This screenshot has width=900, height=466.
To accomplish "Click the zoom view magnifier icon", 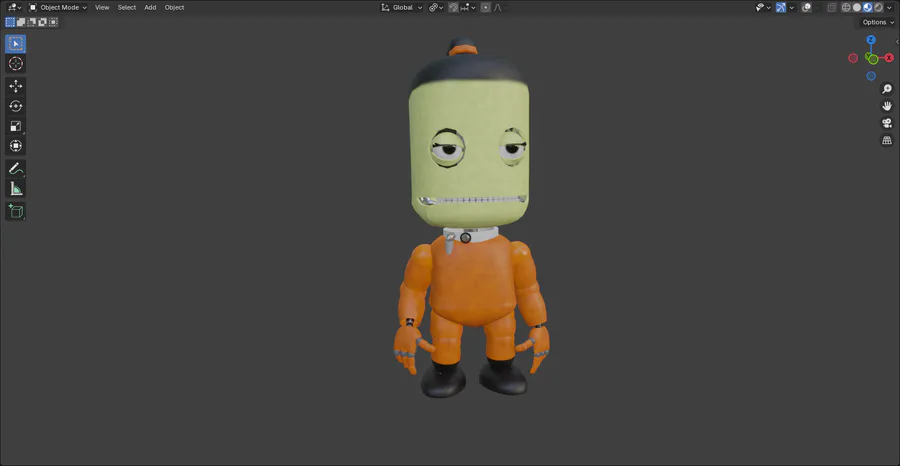I will [887, 89].
